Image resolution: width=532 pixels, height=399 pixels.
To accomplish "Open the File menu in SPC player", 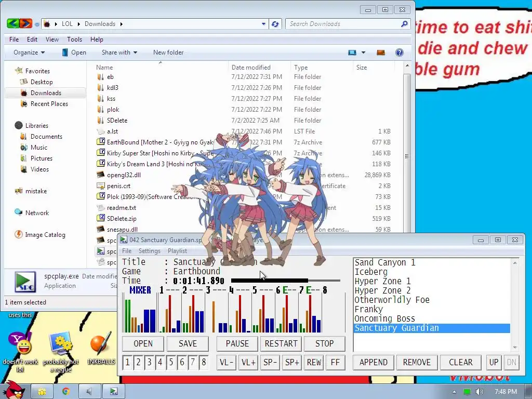I will (x=127, y=251).
